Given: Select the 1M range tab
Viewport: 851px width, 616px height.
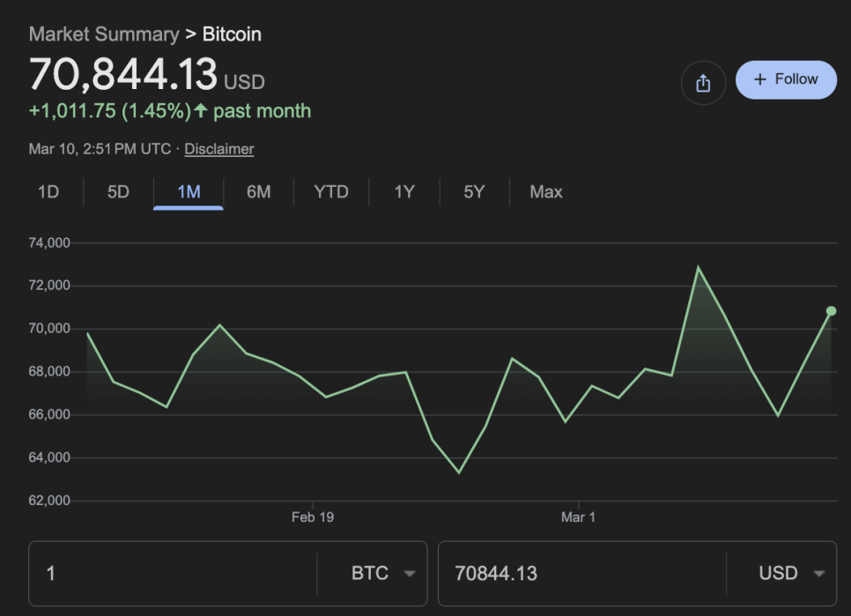Looking at the screenshot, I should [x=189, y=192].
